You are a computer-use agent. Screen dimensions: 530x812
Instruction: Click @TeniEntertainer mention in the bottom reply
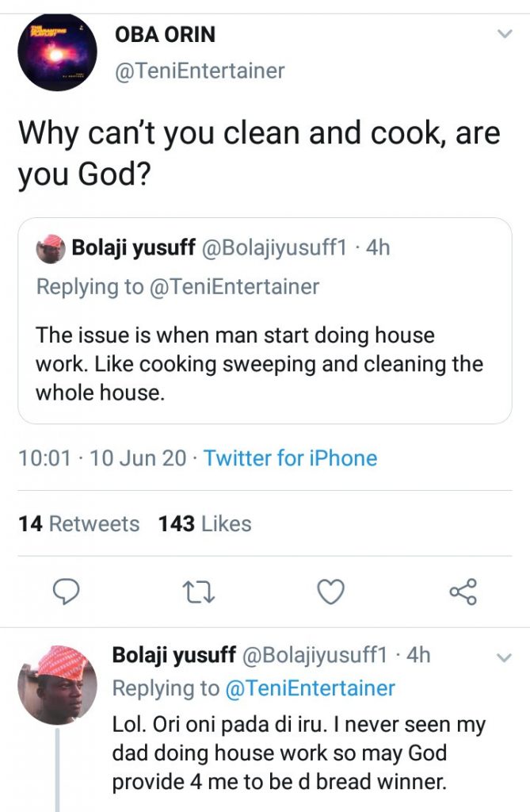coord(310,688)
